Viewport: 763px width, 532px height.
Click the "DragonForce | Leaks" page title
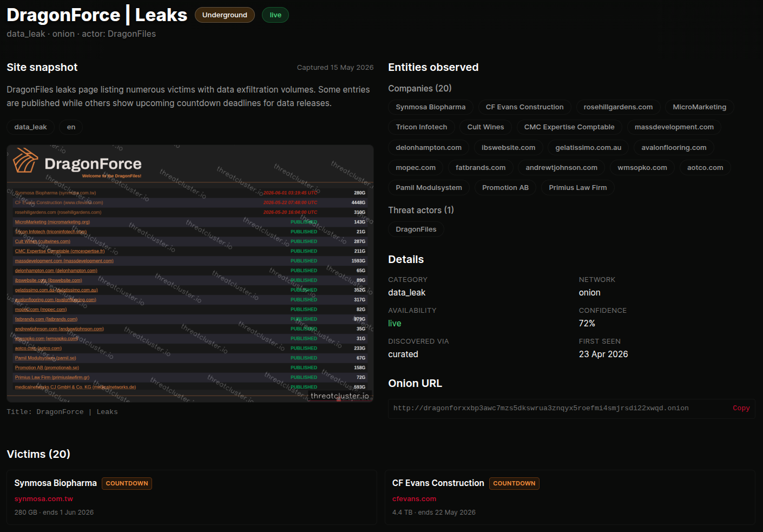97,15
